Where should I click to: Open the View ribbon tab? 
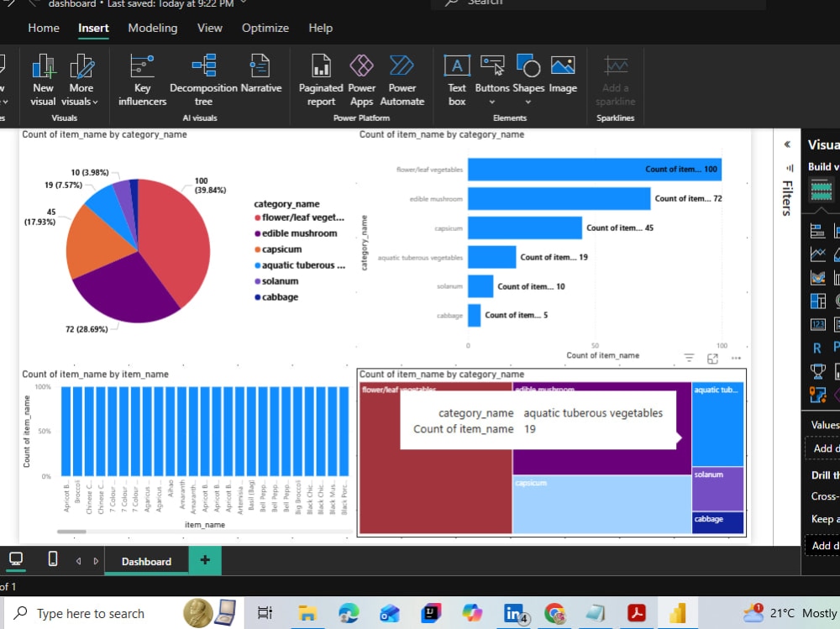209,28
